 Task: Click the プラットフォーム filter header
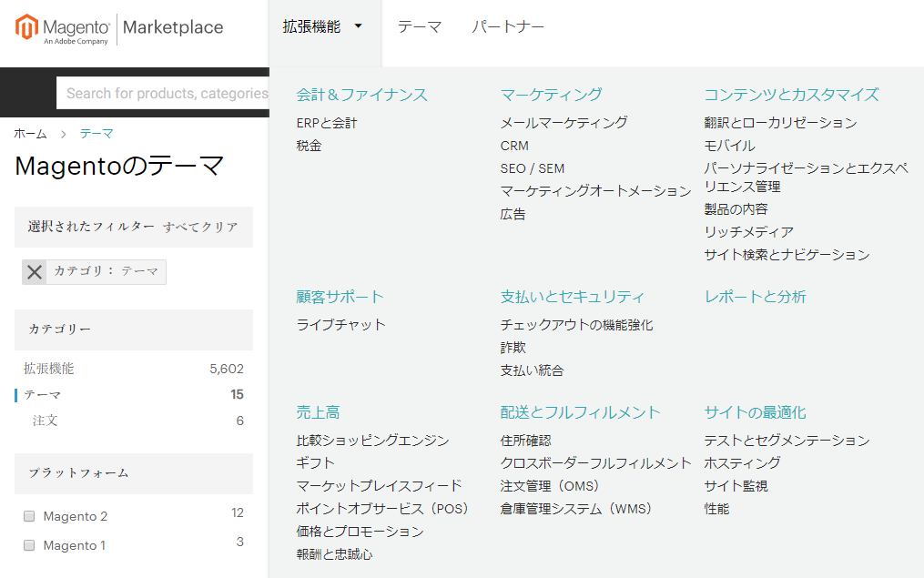point(134,473)
